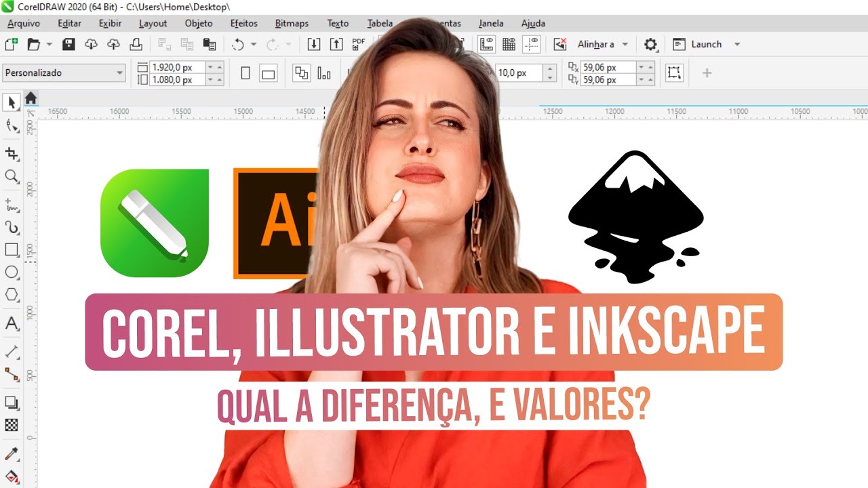Pick the Artistic Media tool
868x488 pixels.
[12, 227]
